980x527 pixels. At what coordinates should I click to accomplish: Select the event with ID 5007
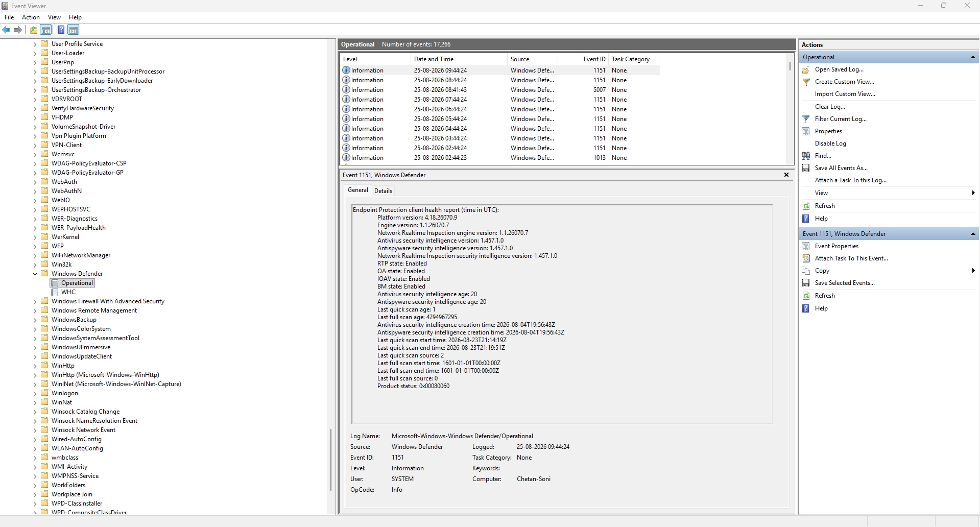click(500, 90)
